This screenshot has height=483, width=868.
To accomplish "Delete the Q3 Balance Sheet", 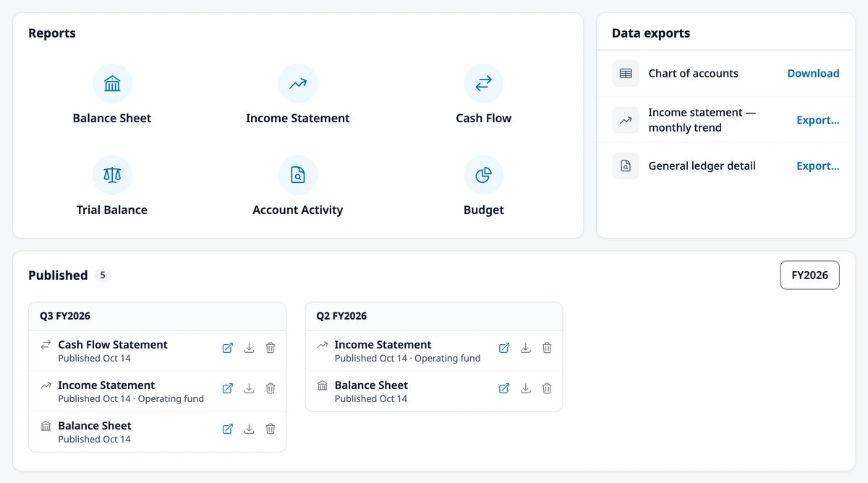I will tap(271, 429).
